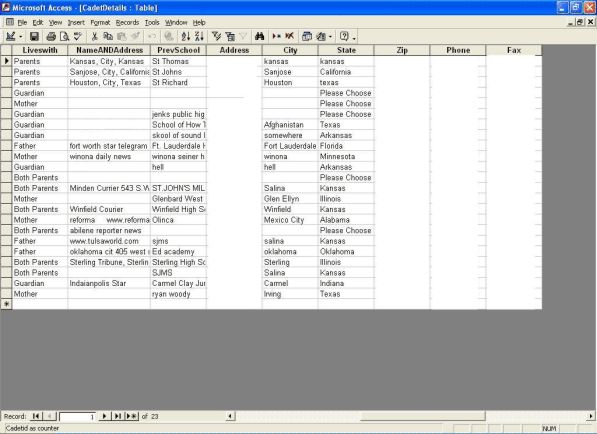
Task: Select the State column header
Action: (346, 50)
